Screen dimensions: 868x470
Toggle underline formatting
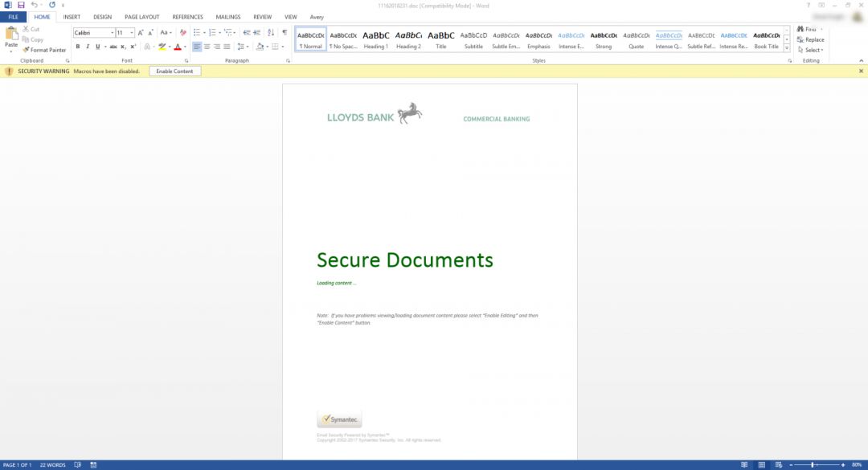97,47
